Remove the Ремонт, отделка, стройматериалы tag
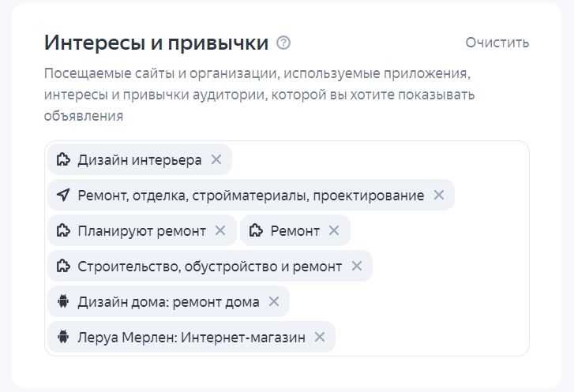Screen dimensions: 574x392 438,195
